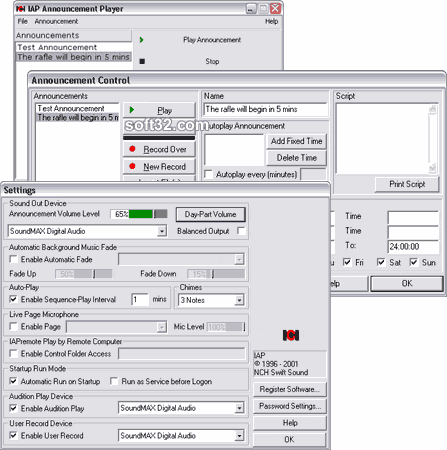The height and width of the screenshot is (450, 447).
Task: Click the sequence interval mins field
Action: coord(140,299)
